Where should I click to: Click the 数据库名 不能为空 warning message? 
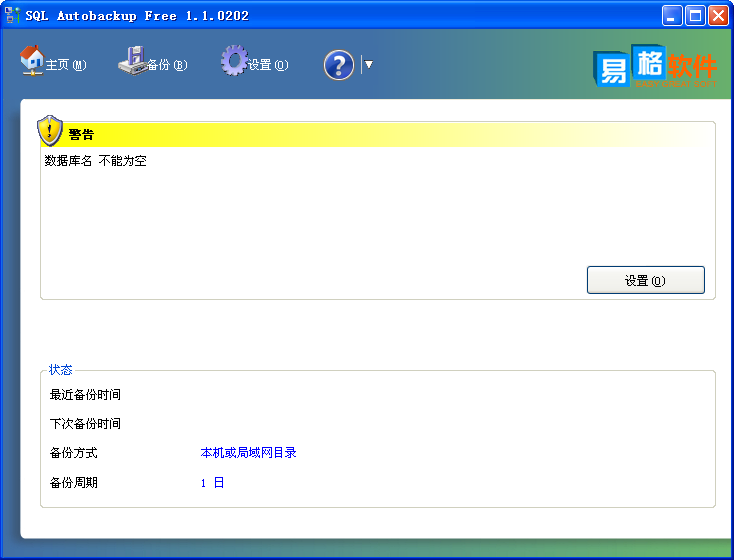[x=96, y=161]
